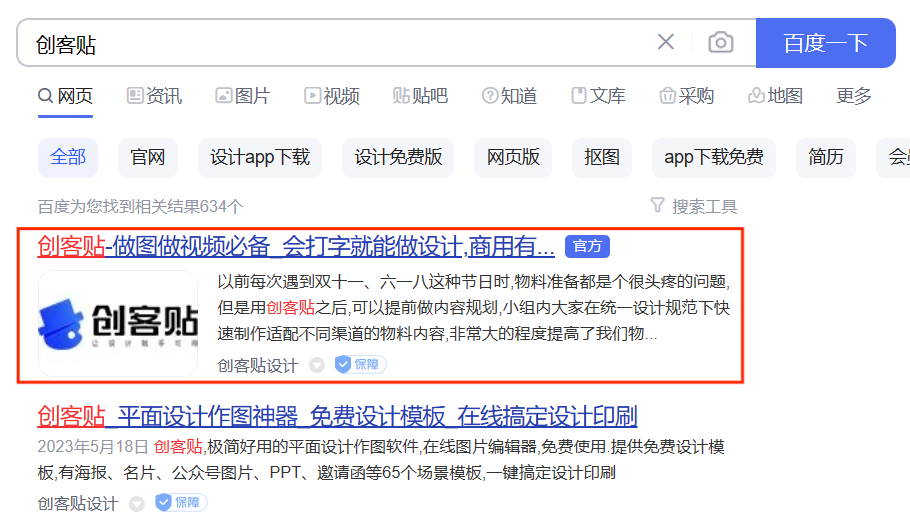The image size is (910, 532).
Task: Pick the 抠图 filter chip
Action: coord(602,157)
